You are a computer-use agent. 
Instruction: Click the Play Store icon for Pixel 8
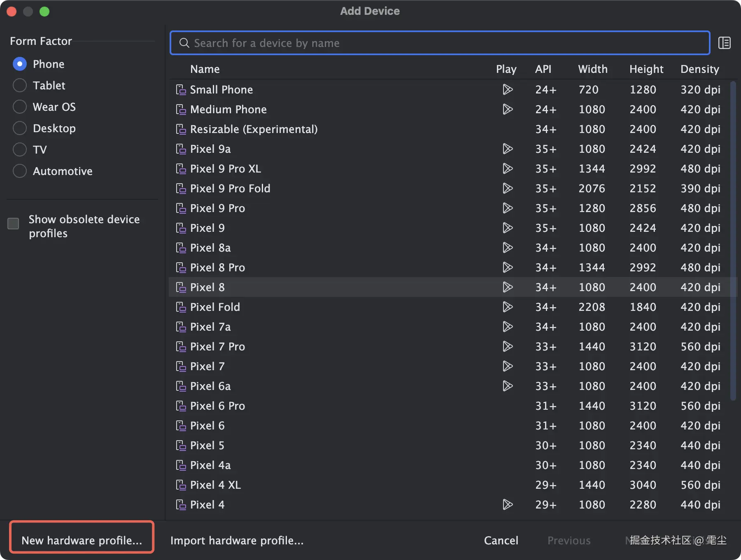click(x=508, y=287)
